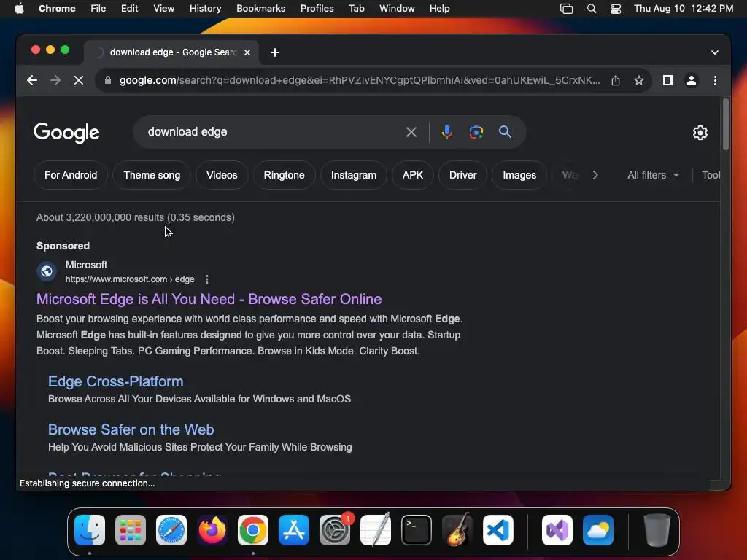Open Google quick settings gear
747x560 pixels.
point(700,133)
